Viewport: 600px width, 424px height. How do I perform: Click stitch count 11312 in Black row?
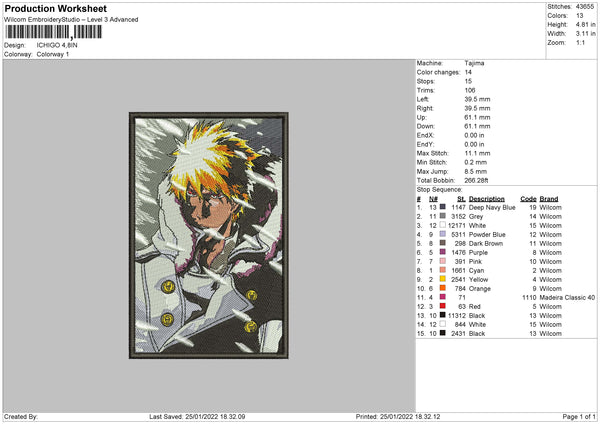click(x=457, y=316)
